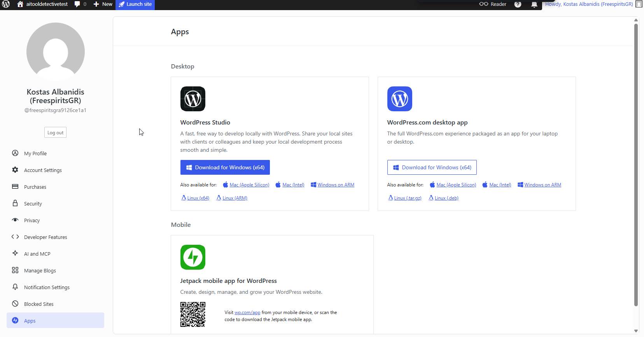Open Privacy in the sidebar

tap(55, 220)
